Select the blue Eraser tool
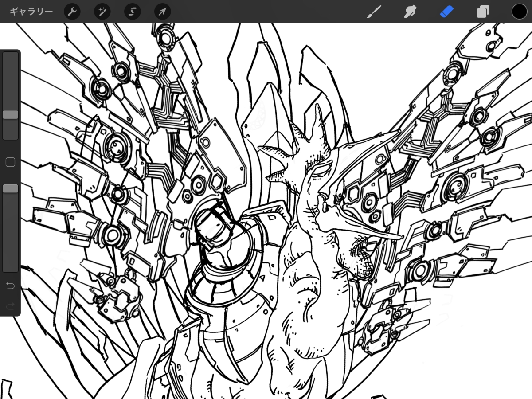Viewport: 532px width, 399px height. pos(447,12)
